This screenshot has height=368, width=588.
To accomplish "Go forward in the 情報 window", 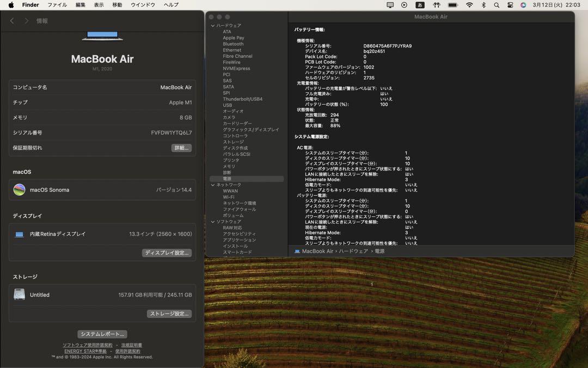I will [26, 21].
